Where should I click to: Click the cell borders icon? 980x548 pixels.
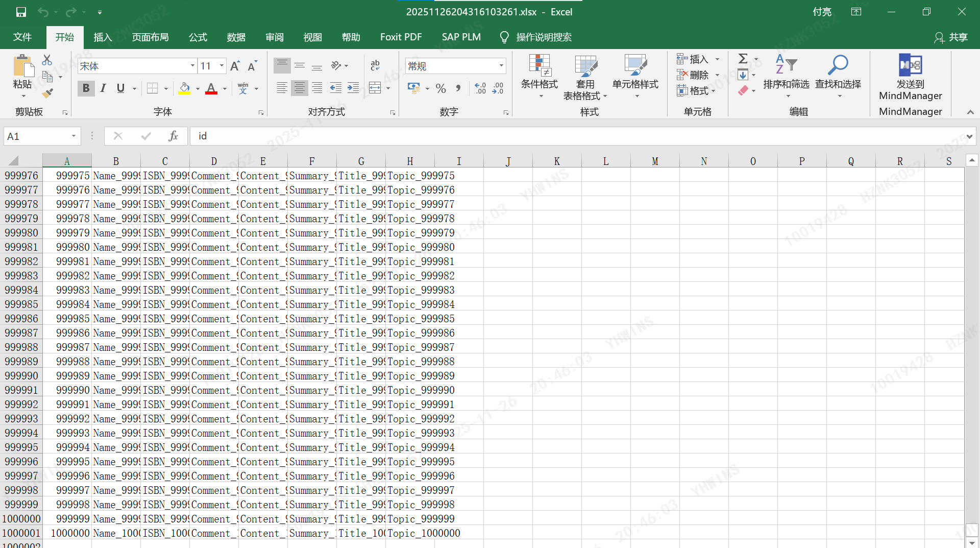(152, 88)
